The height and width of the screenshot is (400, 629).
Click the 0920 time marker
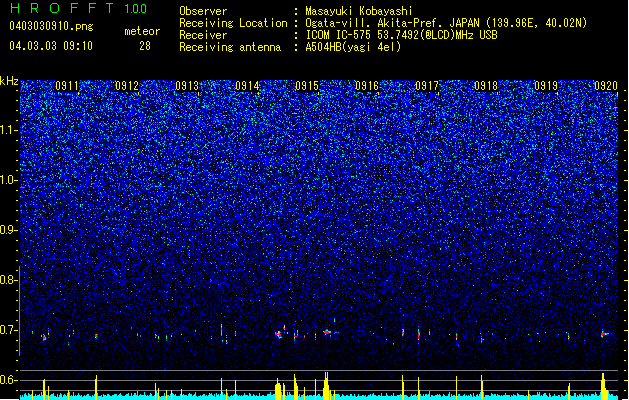606,86
